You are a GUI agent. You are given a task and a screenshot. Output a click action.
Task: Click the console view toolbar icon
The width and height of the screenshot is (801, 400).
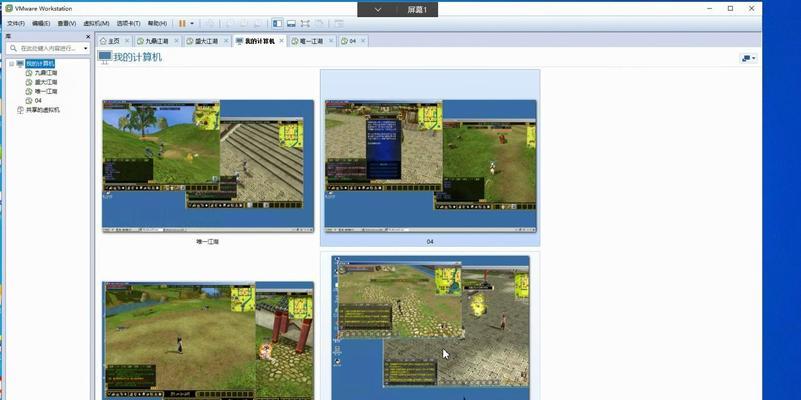pyautogui.click(x=338, y=23)
